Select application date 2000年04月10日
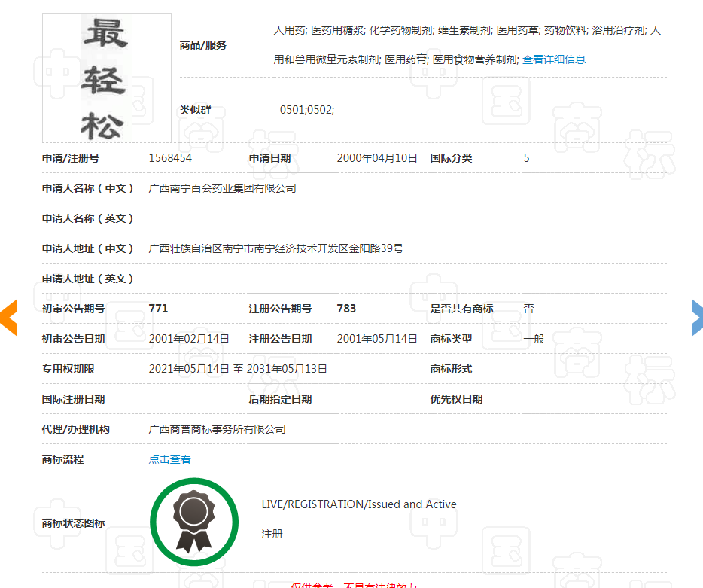The image size is (703, 588). (377, 158)
